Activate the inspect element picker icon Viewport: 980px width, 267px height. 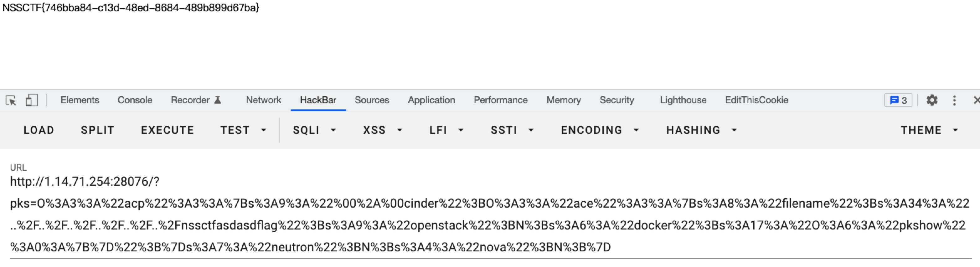pyautogui.click(x=11, y=100)
